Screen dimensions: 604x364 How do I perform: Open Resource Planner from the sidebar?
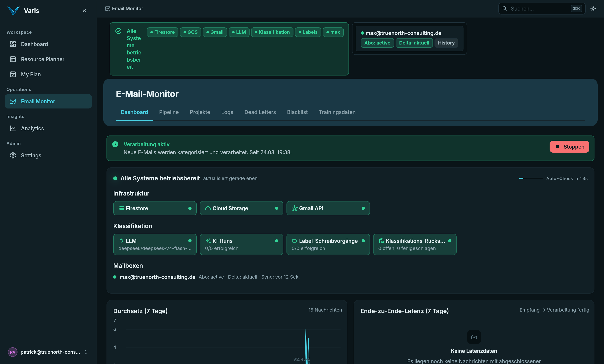point(48,59)
